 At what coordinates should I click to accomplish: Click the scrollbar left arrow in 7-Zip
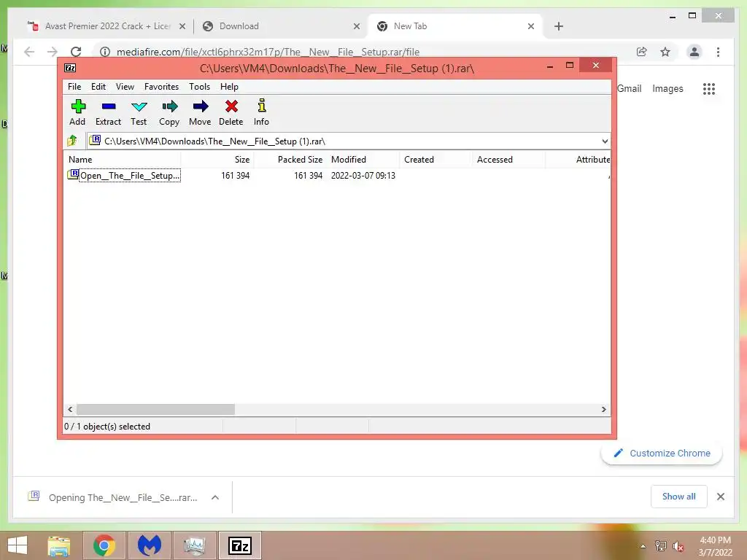click(x=71, y=410)
